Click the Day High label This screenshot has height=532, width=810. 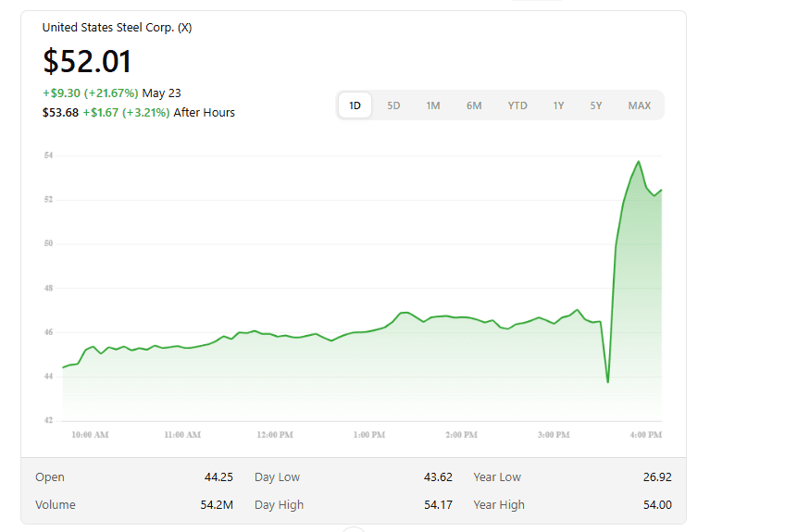(279, 504)
